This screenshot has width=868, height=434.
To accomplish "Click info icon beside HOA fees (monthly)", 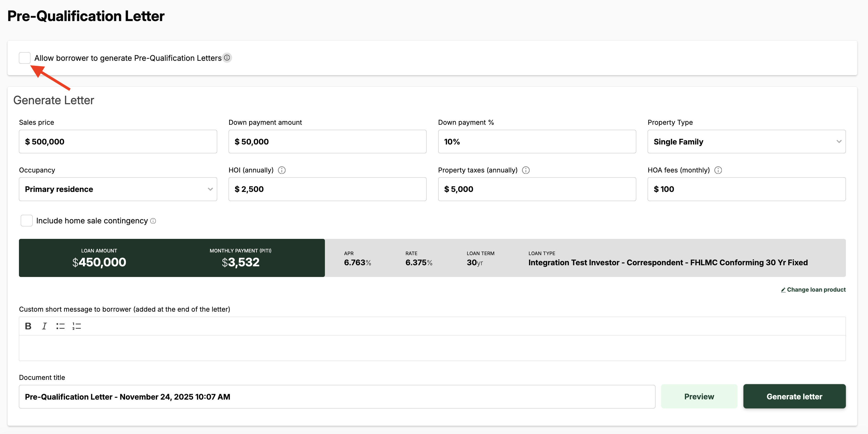I will (718, 170).
